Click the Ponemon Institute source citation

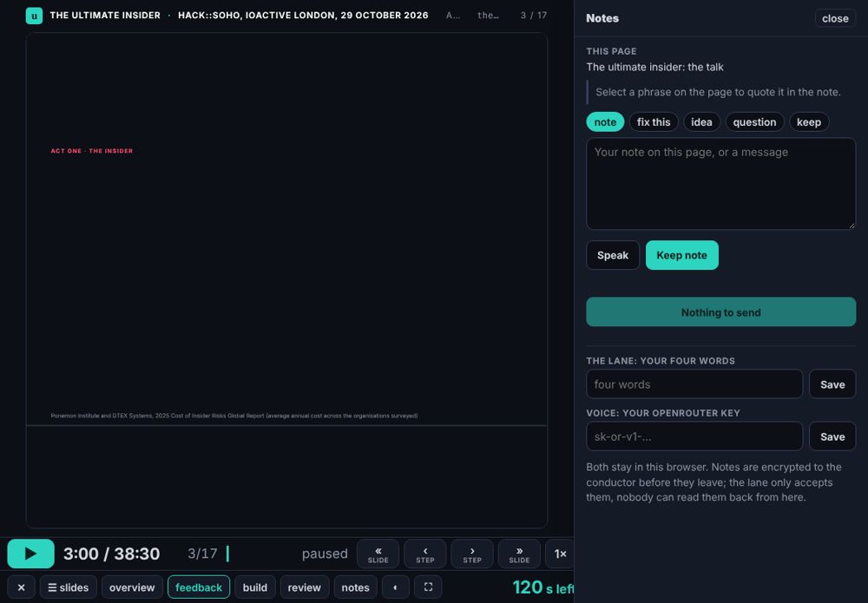234,416
